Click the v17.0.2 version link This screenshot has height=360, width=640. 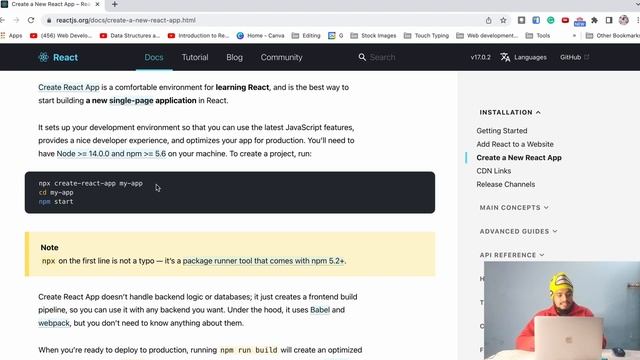click(480, 57)
